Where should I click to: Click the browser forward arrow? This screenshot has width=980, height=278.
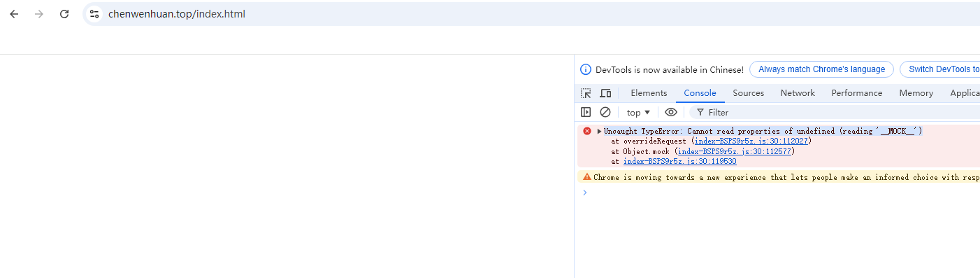[39, 14]
